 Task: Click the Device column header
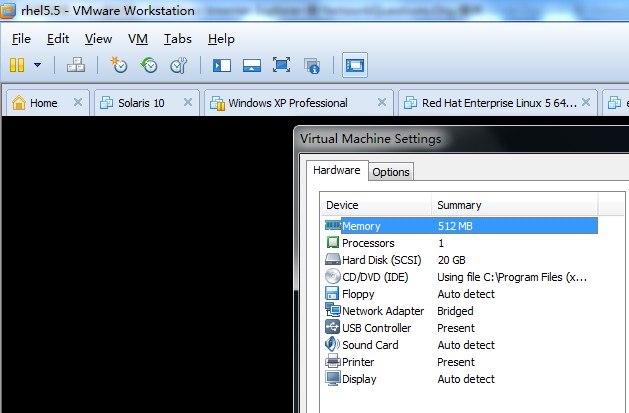point(376,205)
